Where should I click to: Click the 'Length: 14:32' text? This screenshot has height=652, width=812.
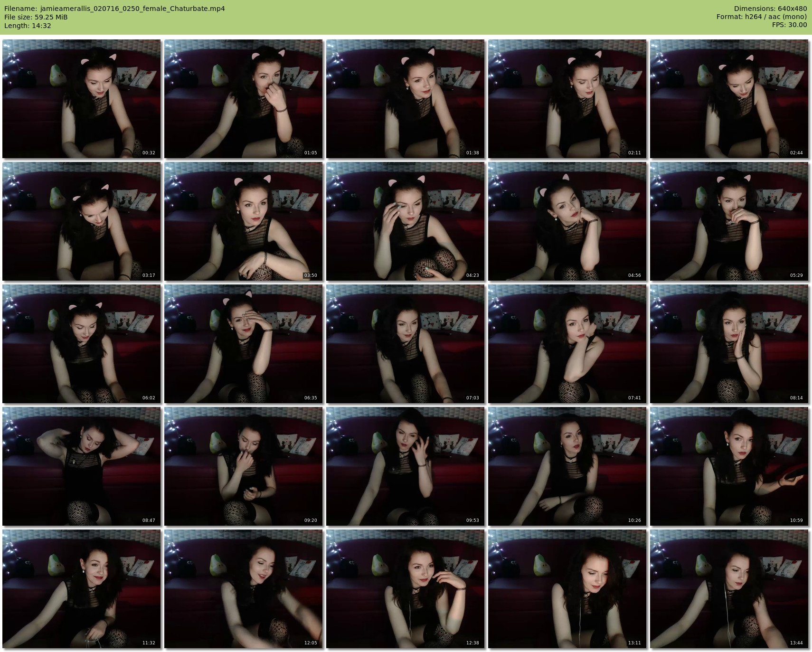[x=28, y=26]
